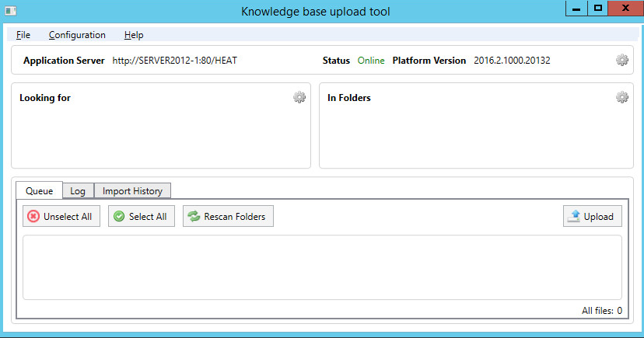Open the Application Server settings gear
This screenshot has height=338, width=644.
pos(621,60)
